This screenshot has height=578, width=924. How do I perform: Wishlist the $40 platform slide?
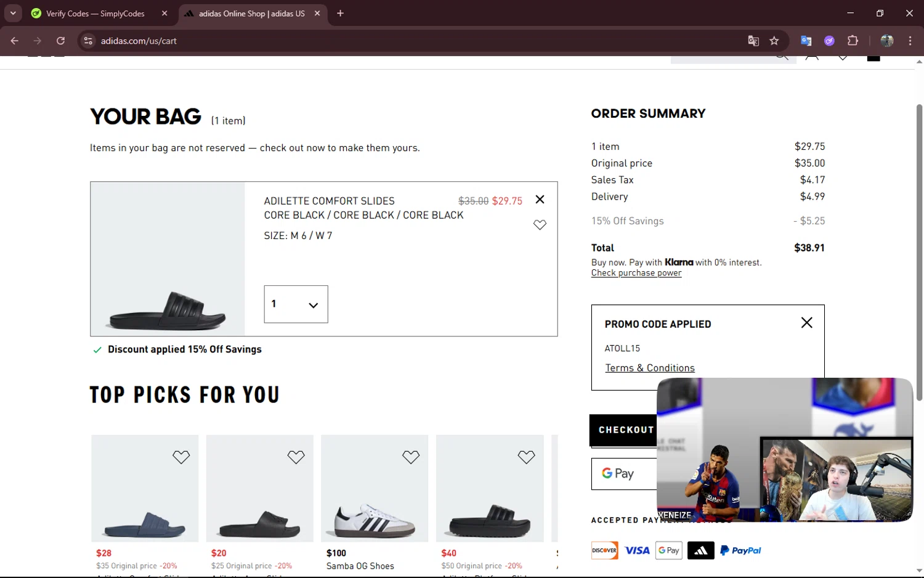point(526,457)
